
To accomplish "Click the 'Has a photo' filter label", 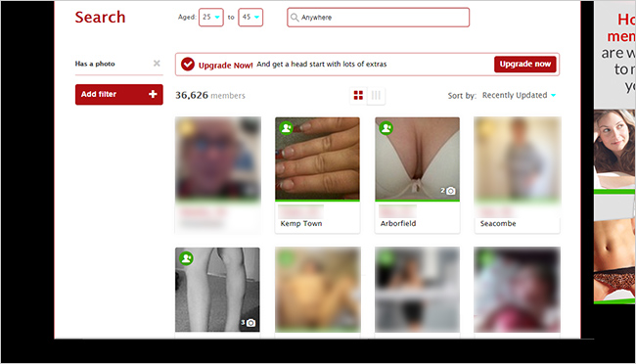I will tap(95, 64).
